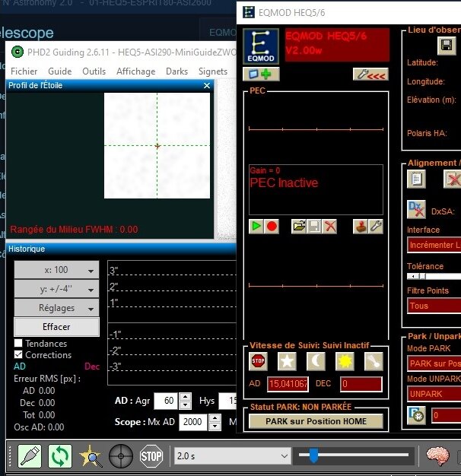Open the Outils menu
461x476 pixels.
pos(94,71)
